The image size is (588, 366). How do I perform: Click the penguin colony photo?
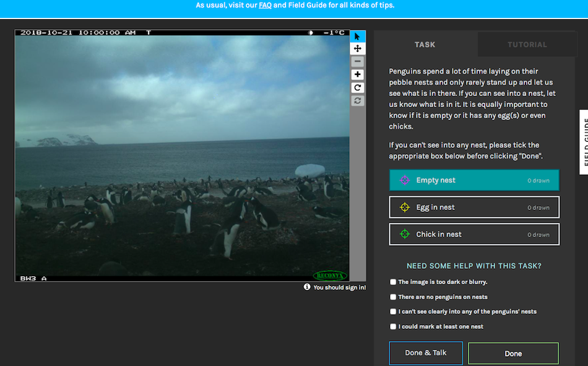(x=182, y=155)
